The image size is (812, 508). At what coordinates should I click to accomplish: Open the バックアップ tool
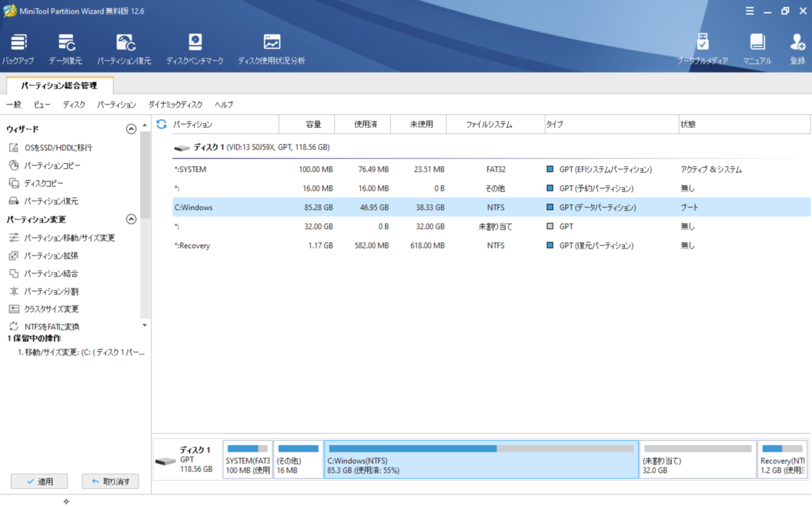[18, 49]
